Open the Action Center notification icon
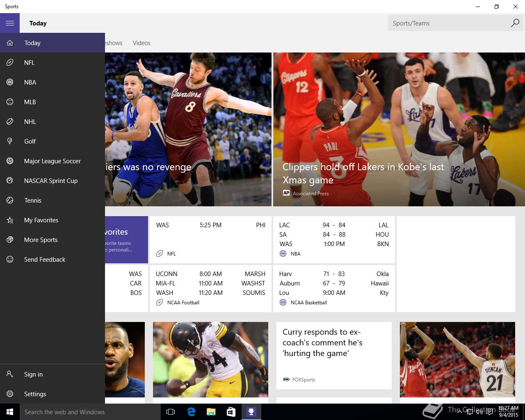Image resolution: width=525 pixels, height=420 pixels. (490, 412)
